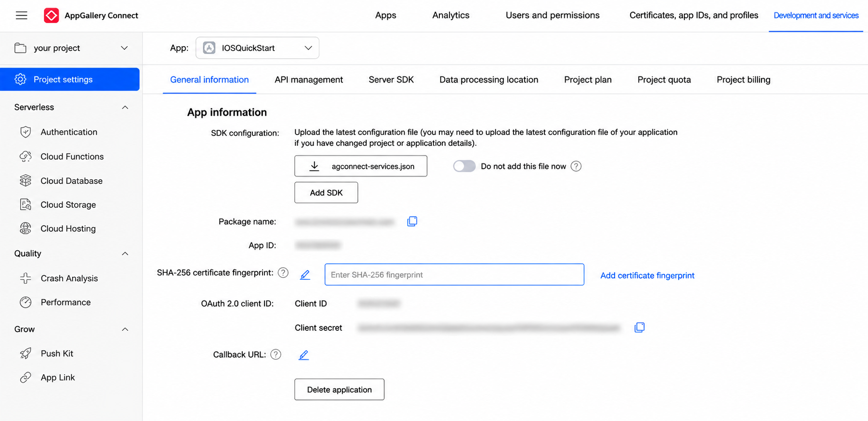Edit the Callback URL
The height and width of the screenshot is (421, 868).
(303, 355)
